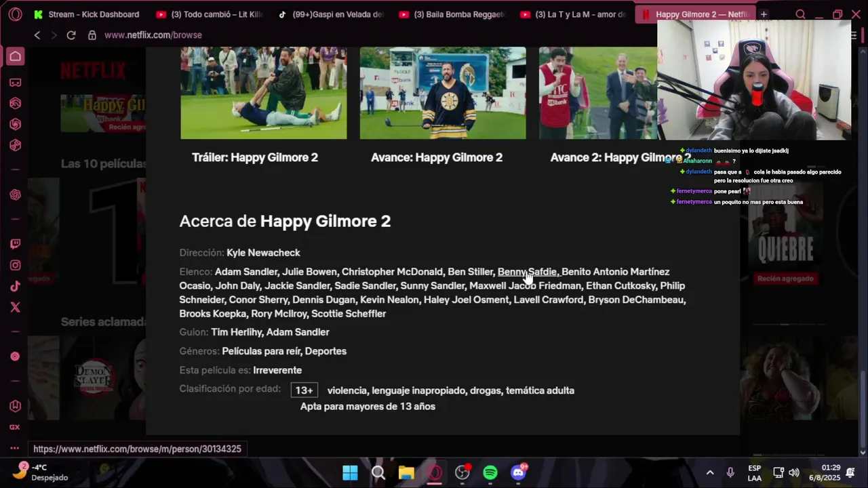Image resolution: width=868 pixels, height=488 pixels.
Task: Open Discord from the taskbar
Action: point(519,472)
